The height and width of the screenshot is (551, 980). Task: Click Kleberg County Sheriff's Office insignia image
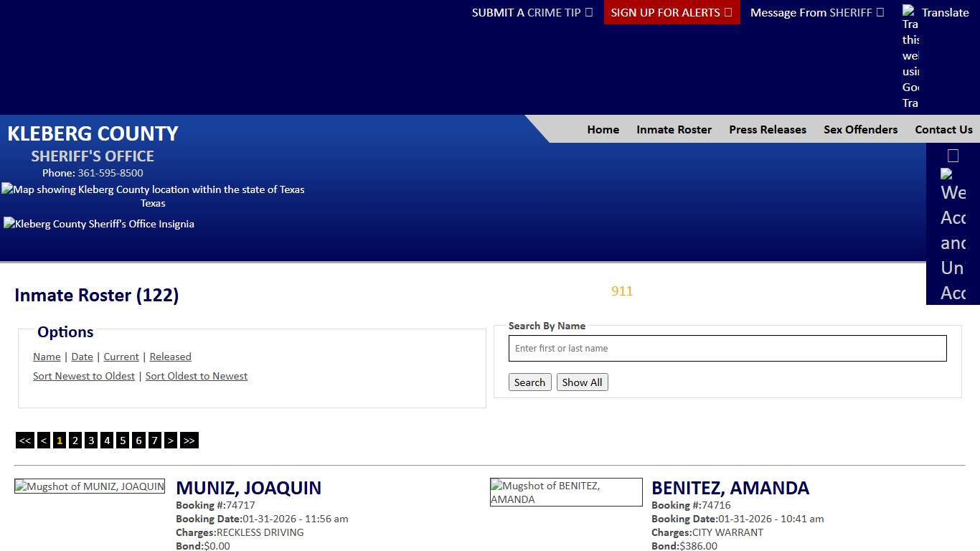[99, 224]
